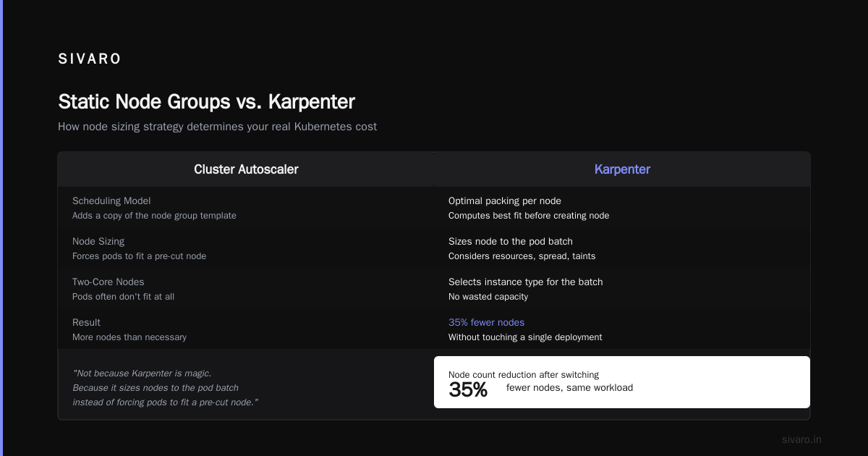Select the purple 'Karpenter' column header
This screenshot has width=868, height=456.
pos(622,169)
